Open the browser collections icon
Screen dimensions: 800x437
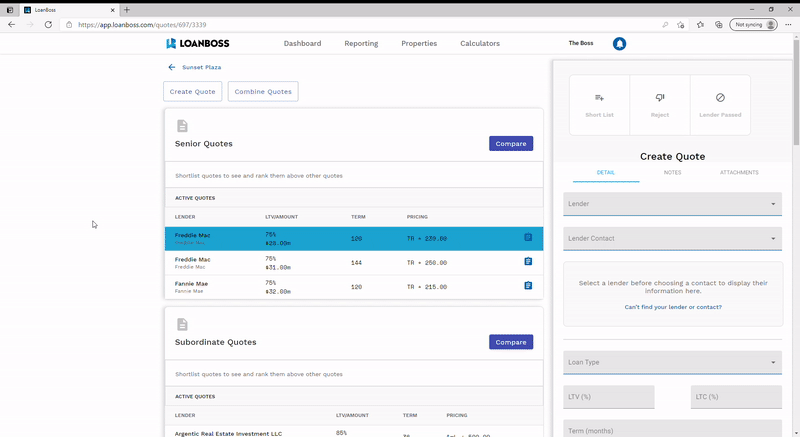click(x=718, y=24)
